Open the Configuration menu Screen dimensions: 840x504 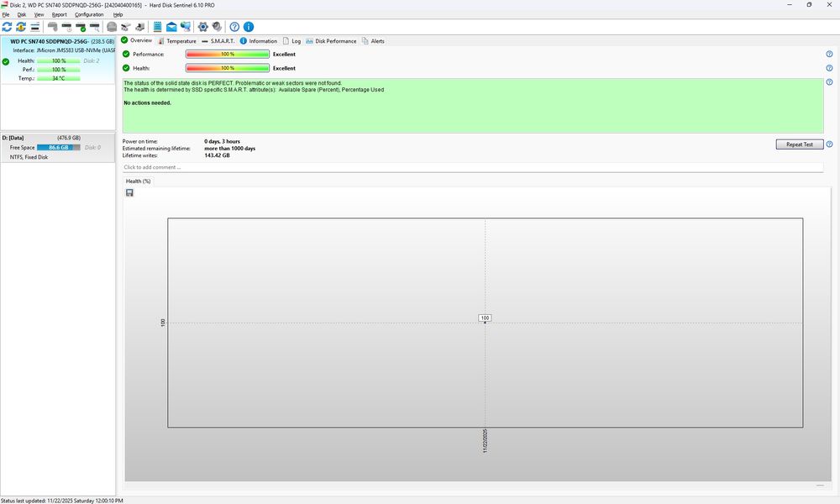click(x=89, y=14)
